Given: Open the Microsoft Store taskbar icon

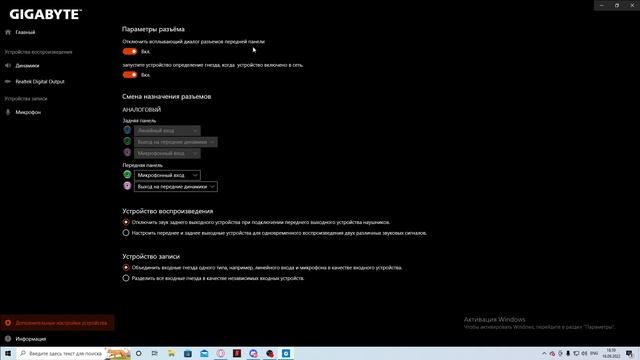Looking at the screenshot, I should pos(188,353).
